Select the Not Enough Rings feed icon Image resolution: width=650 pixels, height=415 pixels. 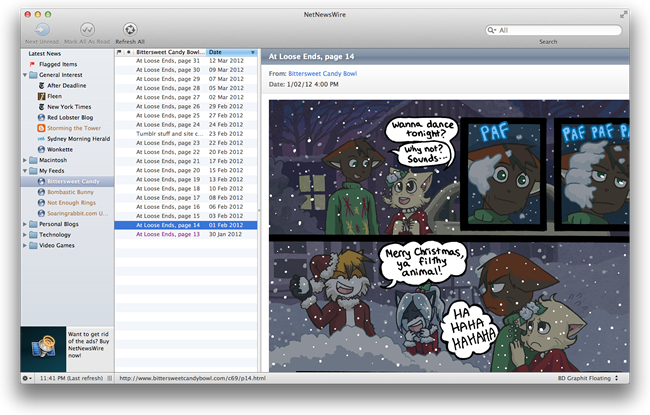41,203
